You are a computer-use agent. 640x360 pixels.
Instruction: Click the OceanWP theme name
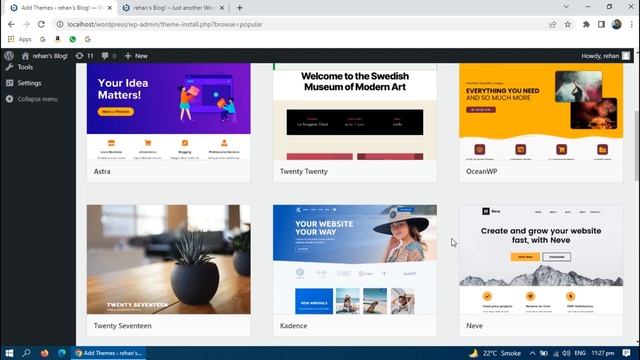tap(482, 171)
